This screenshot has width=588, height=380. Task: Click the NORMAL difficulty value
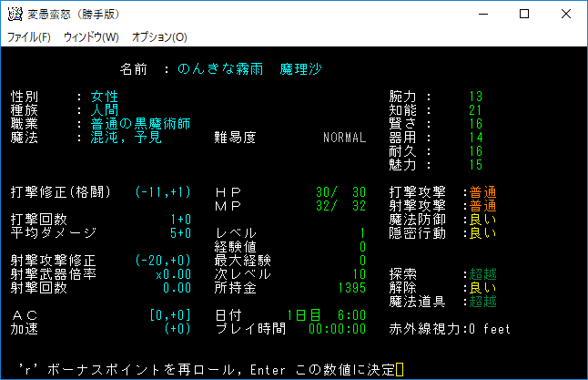click(344, 138)
